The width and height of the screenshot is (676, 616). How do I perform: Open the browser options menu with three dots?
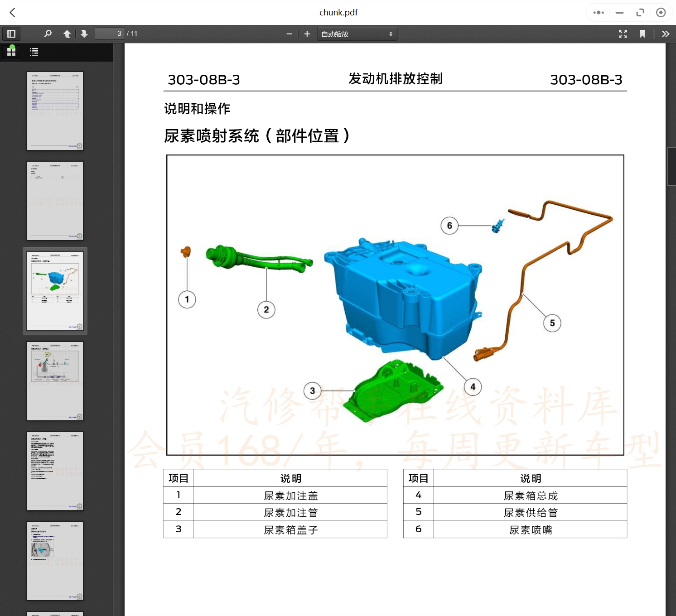(x=598, y=12)
